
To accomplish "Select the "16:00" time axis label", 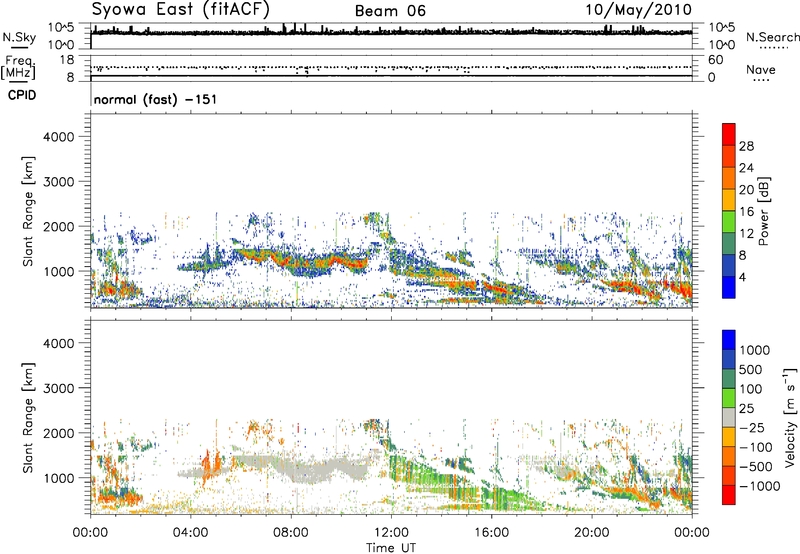I will pos(491,533).
